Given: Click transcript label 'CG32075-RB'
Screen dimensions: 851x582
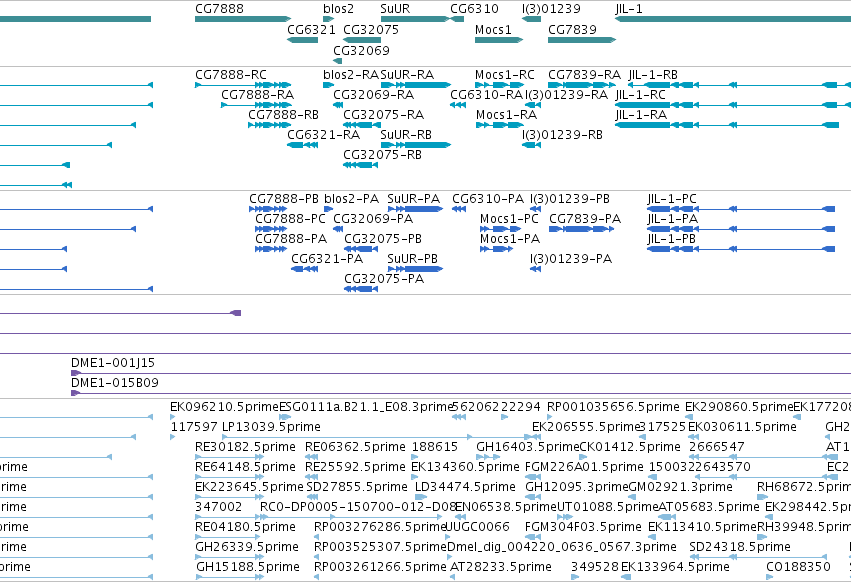Looking at the screenshot, I should tap(382, 155).
